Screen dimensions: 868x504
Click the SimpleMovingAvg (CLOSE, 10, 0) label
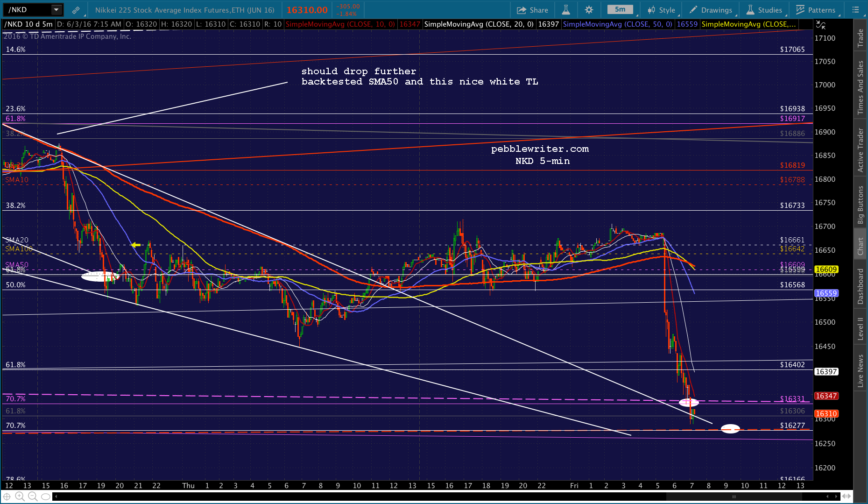(340, 24)
